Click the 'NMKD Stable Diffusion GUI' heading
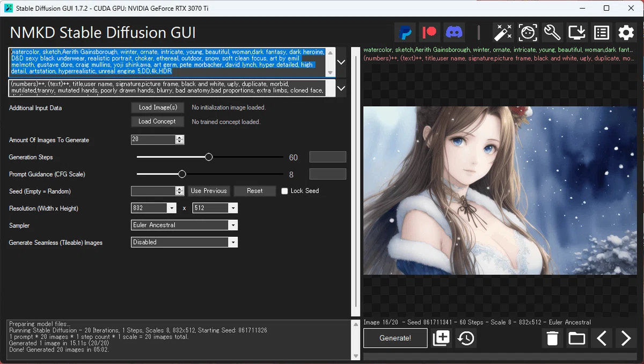Screen dimensions: 644x364 (x=103, y=32)
